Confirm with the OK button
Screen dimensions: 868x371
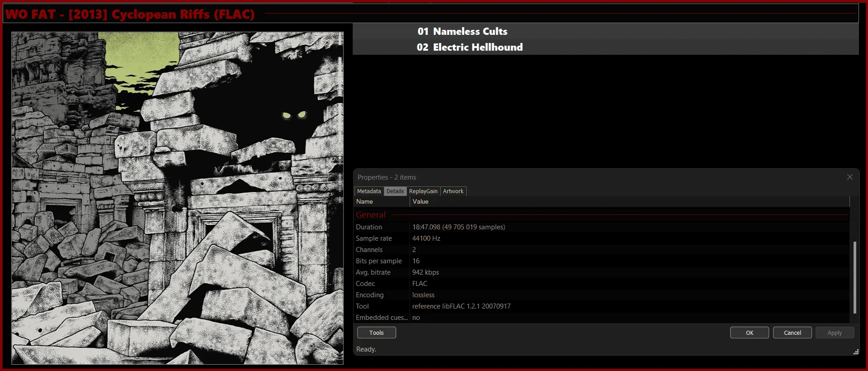749,333
